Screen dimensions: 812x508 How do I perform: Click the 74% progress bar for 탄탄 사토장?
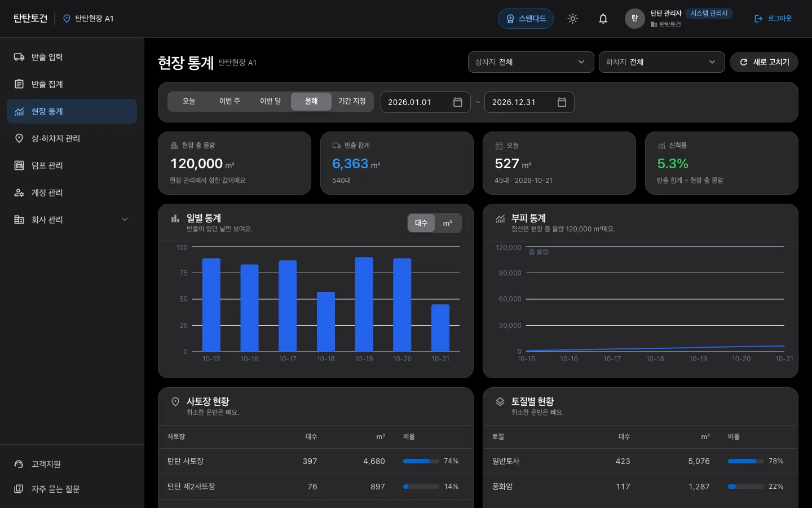pyautogui.click(x=421, y=461)
